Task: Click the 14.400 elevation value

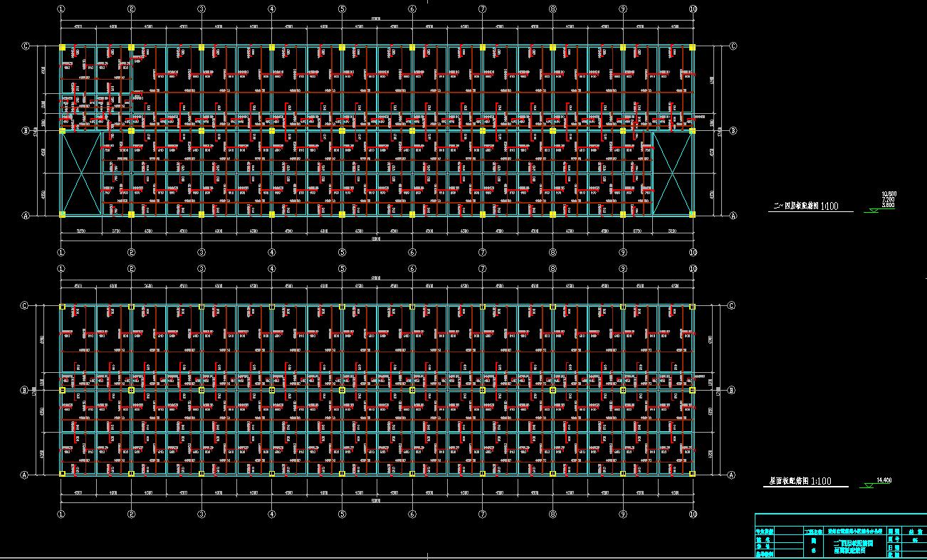Action: [883, 481]
